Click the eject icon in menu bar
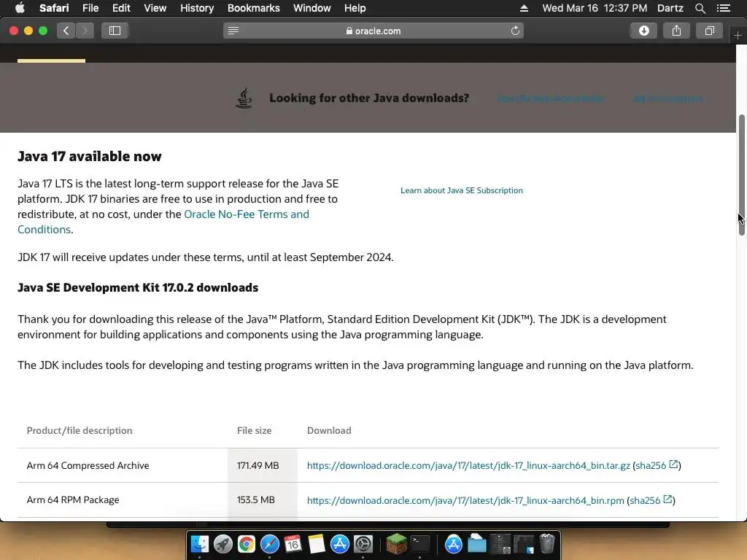This screenshot has width=747, height=560. (524, 8)
